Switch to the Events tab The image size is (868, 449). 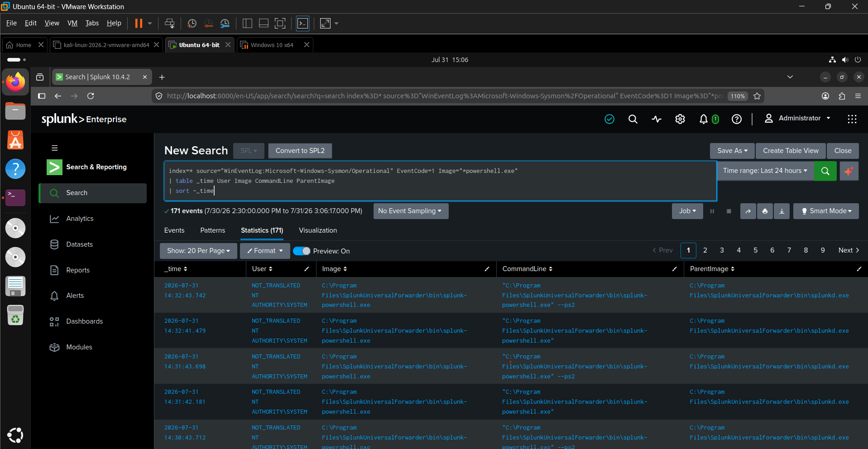tap(174, 230)
